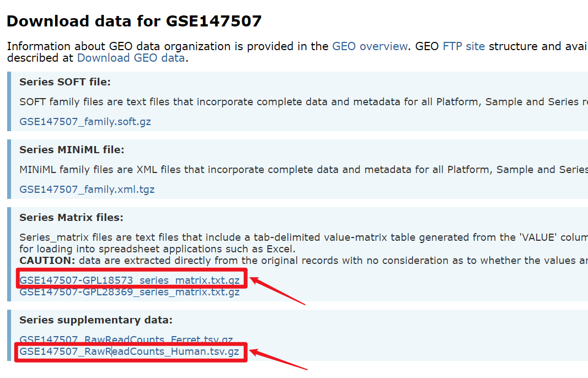Click the 'Series Matrix files:' section heading
Image resolution: width=588 pixels, height=378 pixels.
pos(71,217)
